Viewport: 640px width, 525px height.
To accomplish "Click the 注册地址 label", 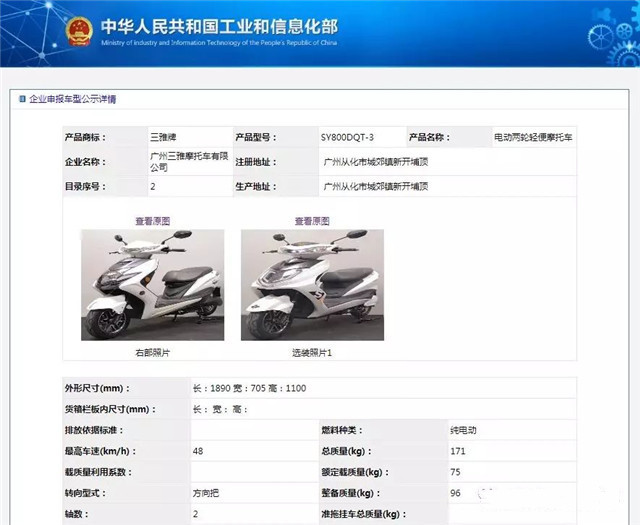I will point(256,162).
